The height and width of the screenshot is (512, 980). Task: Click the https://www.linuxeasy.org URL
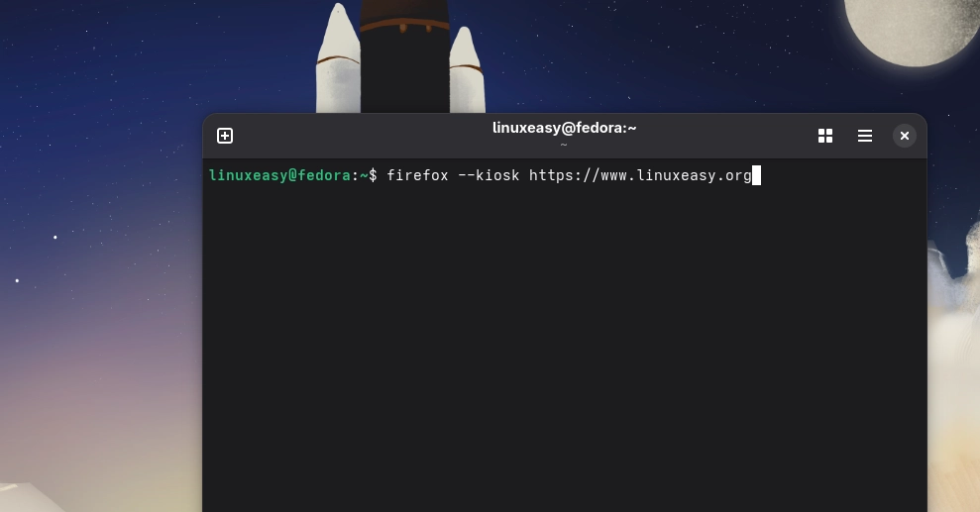[639, 175]
